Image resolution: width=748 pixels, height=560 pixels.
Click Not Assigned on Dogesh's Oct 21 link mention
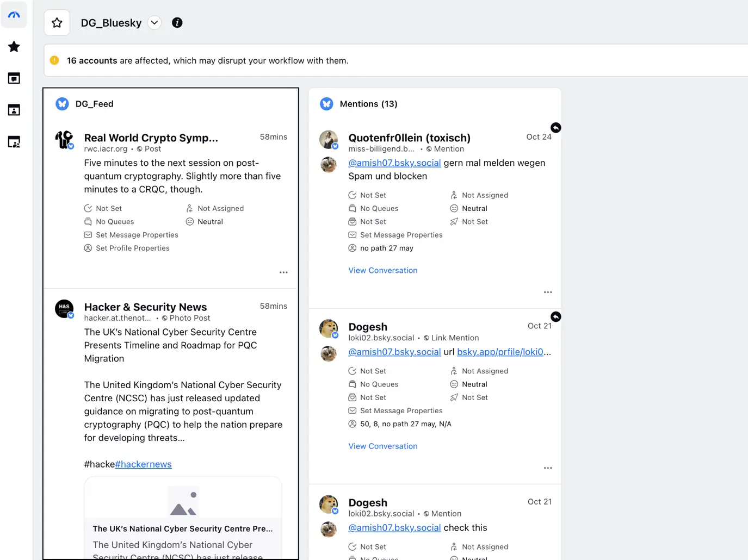coord(484,370)
